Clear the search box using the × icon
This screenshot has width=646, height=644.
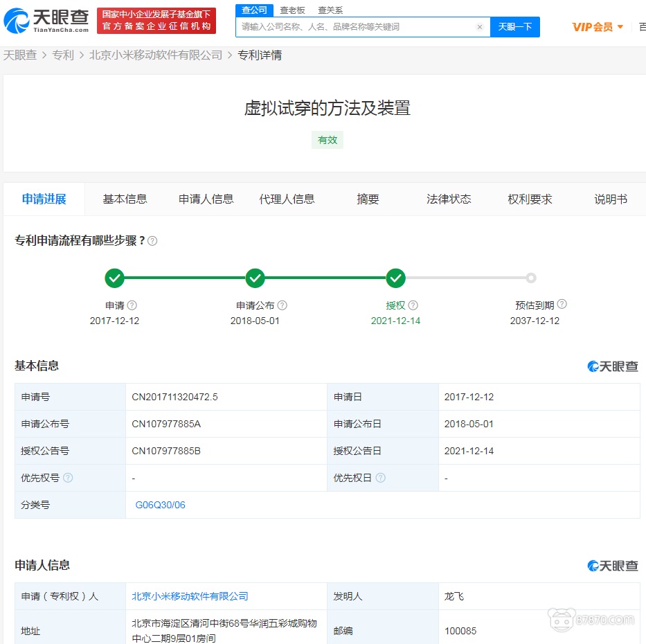tap(481, 26)
